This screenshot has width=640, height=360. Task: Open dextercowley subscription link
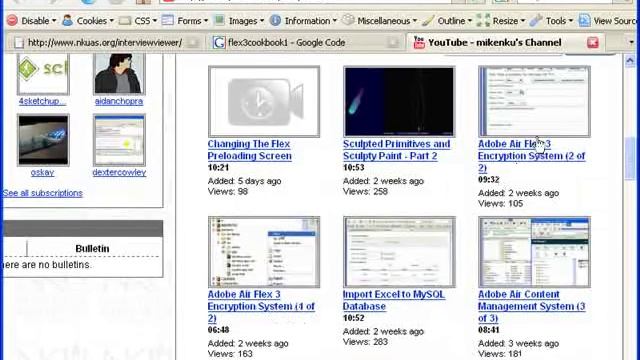[119, 172]
